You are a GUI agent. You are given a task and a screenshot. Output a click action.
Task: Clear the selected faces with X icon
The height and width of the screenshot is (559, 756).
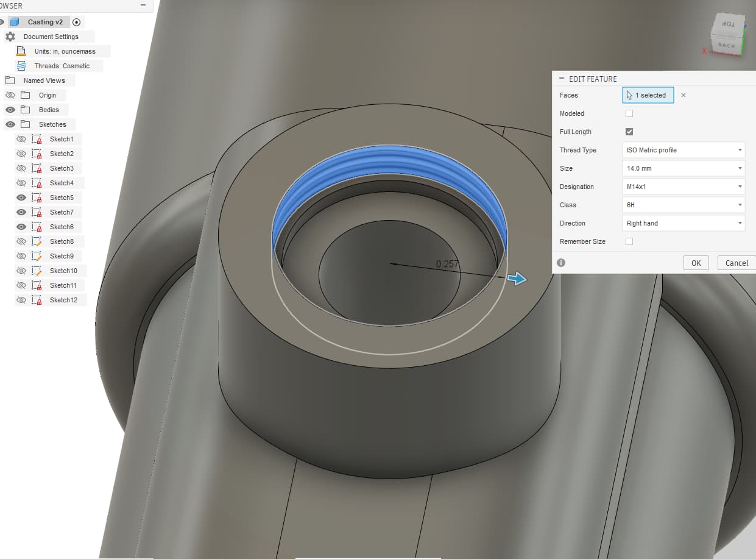684,95
